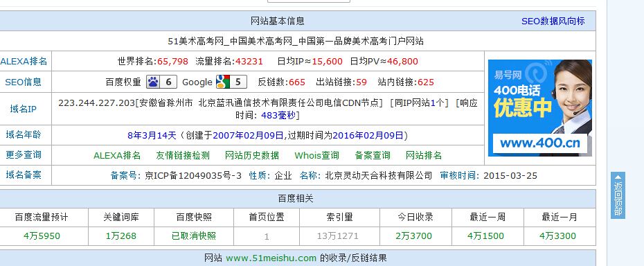This screenshot has width=644, height=266.
Task: Open the www.51meishu.com site link
Action: pos(271,258)
